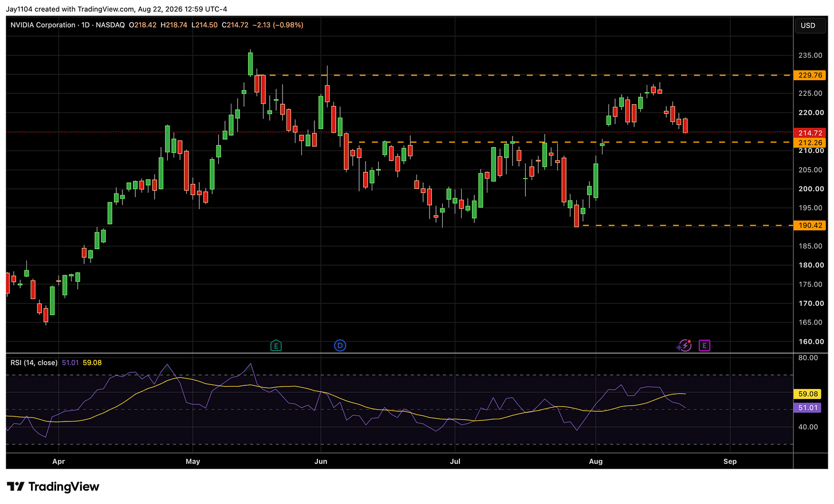Click the NVIDIA Corporation symbol title
Image resolution: width=834 pixels, height=504 pixels.
coord(43,25)
